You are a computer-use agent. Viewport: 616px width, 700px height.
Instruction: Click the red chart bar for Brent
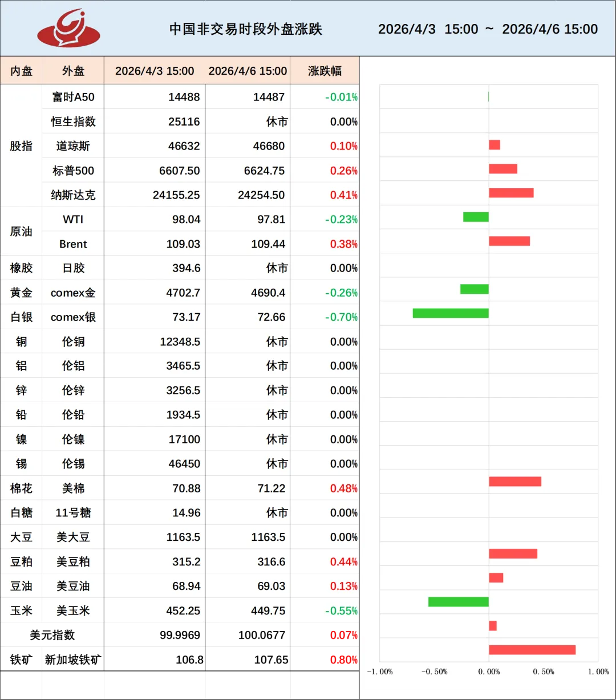tap(509, 241)
